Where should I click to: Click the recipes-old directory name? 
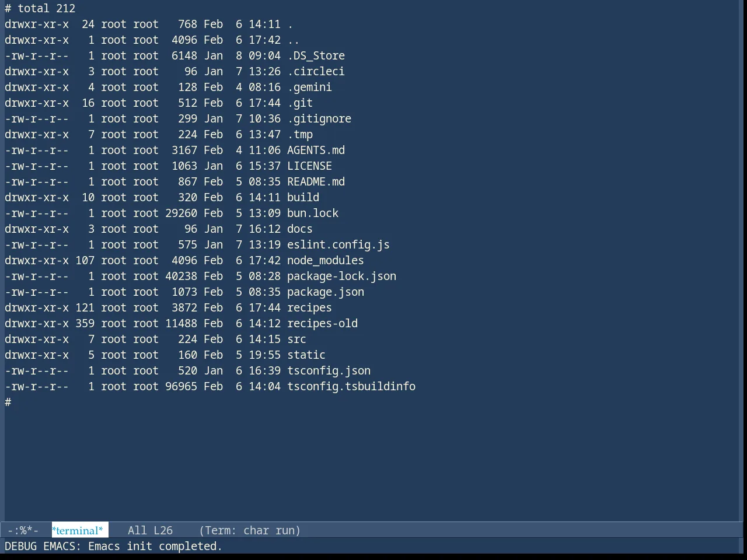[322, 323]
